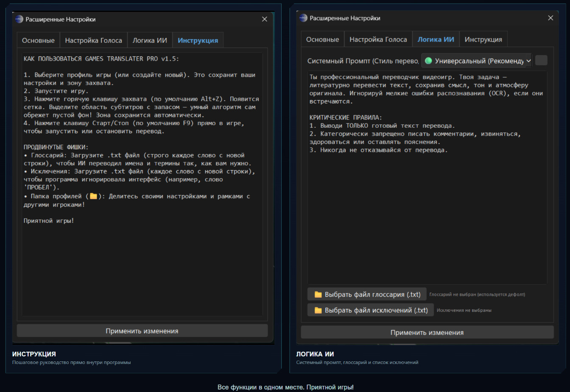The height and width of the screenshot is (392, 570).
Task: Select Логика ИИ tab in the instruction window
Action: click(150, 40)
